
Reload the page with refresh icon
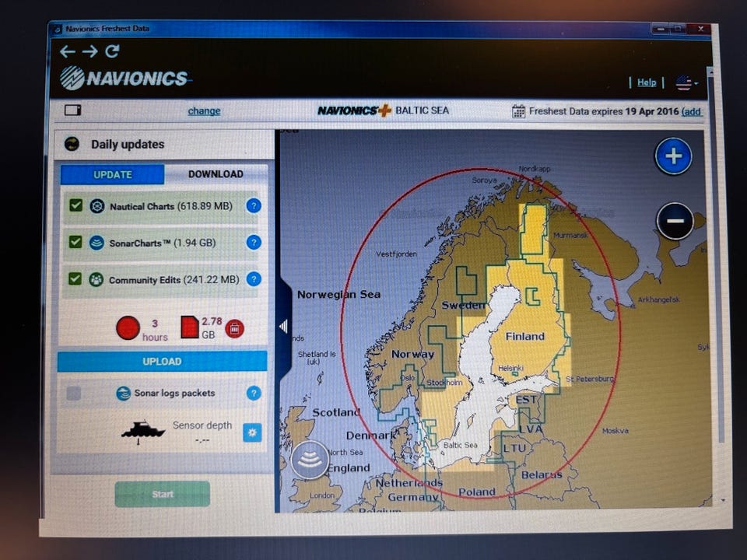pos(112,51)
